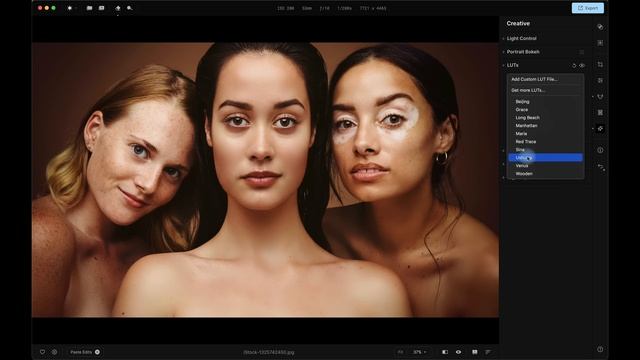Click the Export button
The height and width of the screenshot is (360, 640).
[587, 8]
